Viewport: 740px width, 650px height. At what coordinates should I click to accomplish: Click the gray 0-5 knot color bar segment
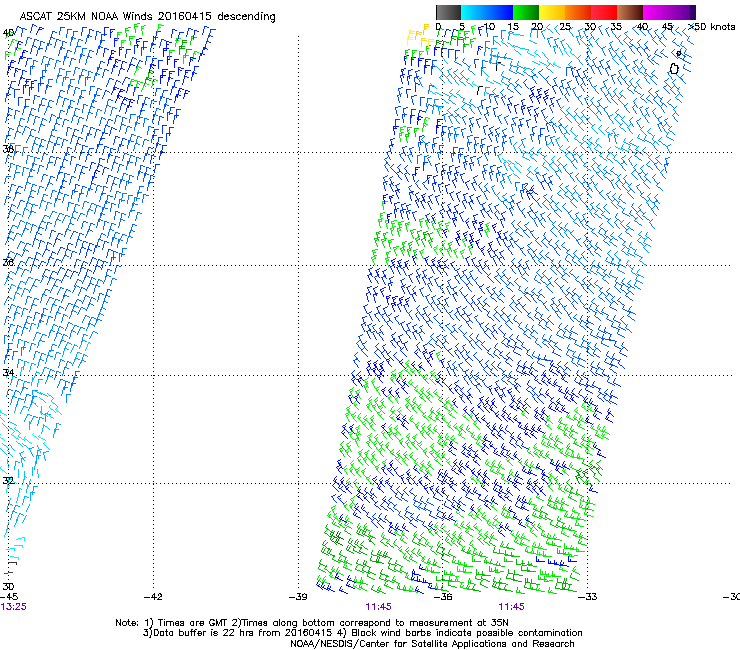pyautogui.click(x=448, y=12)
